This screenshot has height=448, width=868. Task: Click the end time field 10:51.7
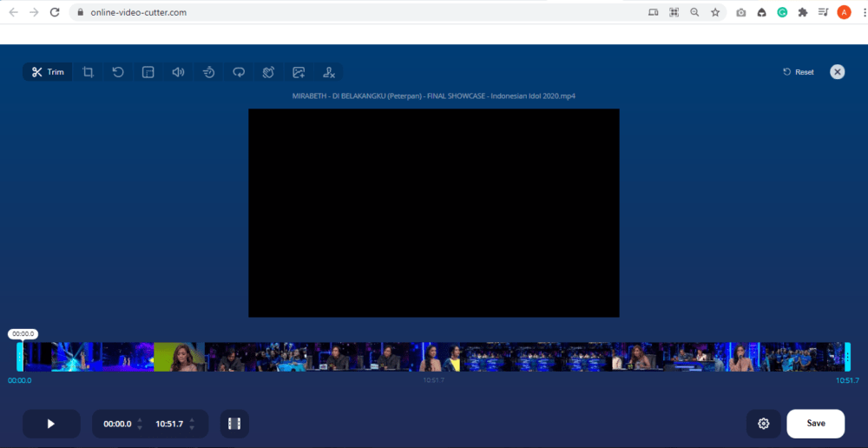pyautogui.click(x=169, y=424)
